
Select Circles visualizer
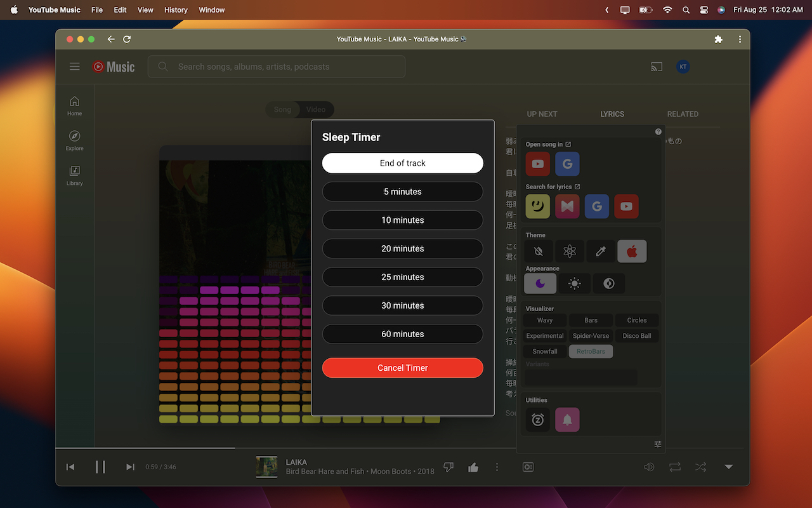637,321
